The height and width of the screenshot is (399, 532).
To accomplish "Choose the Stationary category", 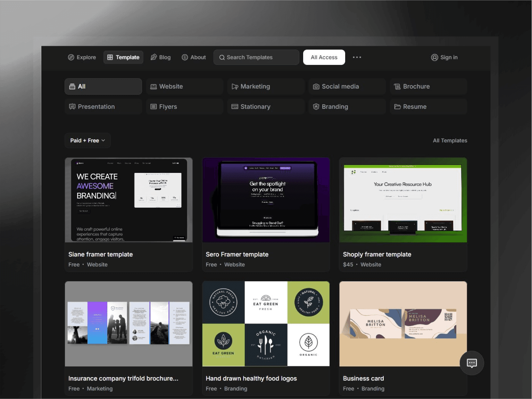I will pyautogui.click(x=266, y=107).
